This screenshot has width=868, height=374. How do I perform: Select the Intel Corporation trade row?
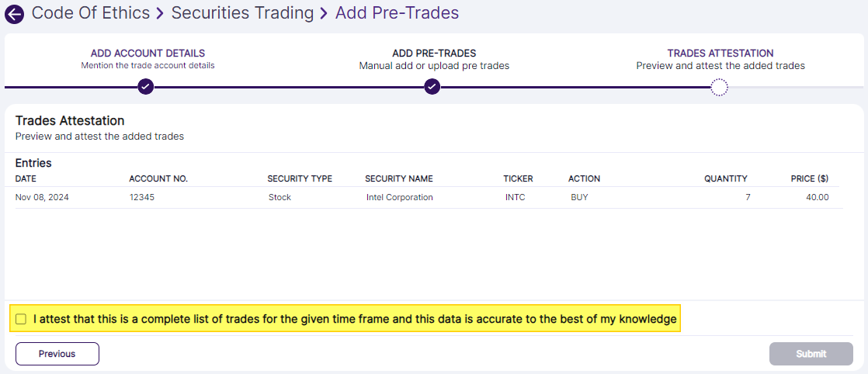(399, 197)
